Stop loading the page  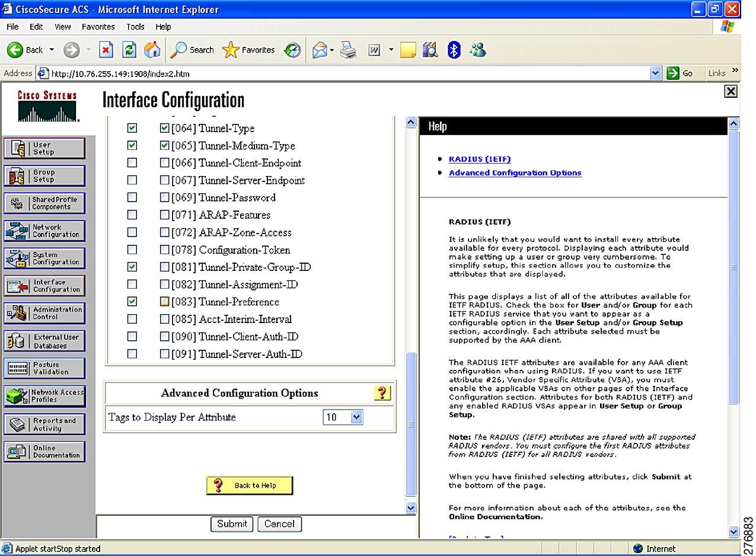pos(106,50)
